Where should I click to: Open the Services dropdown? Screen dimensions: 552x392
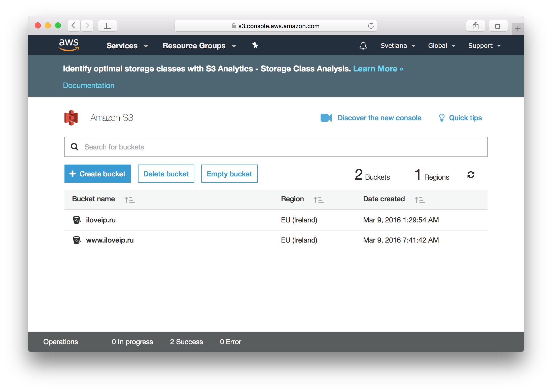[127, 46]
